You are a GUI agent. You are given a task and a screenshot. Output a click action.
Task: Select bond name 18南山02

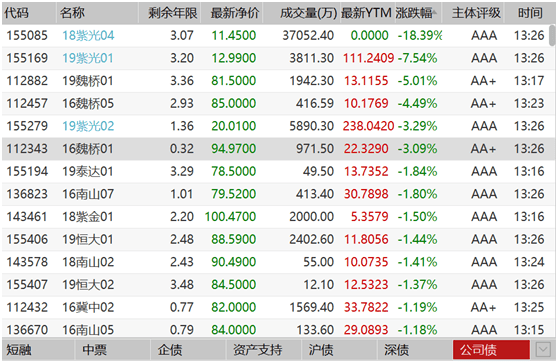click(x=88, y=262)
